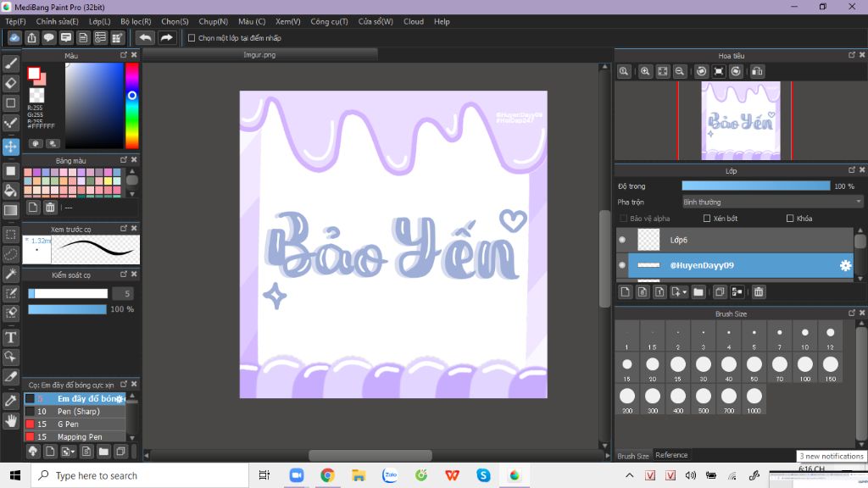Open the Bộ lọc(R) menu
This screenshot has width=868, height=488.
coord(136,21)
